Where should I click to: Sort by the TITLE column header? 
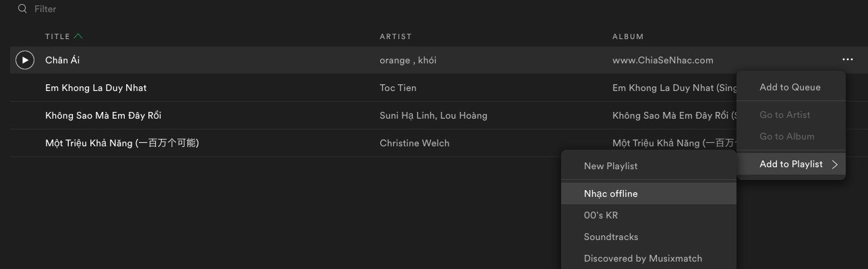[57, 36]
